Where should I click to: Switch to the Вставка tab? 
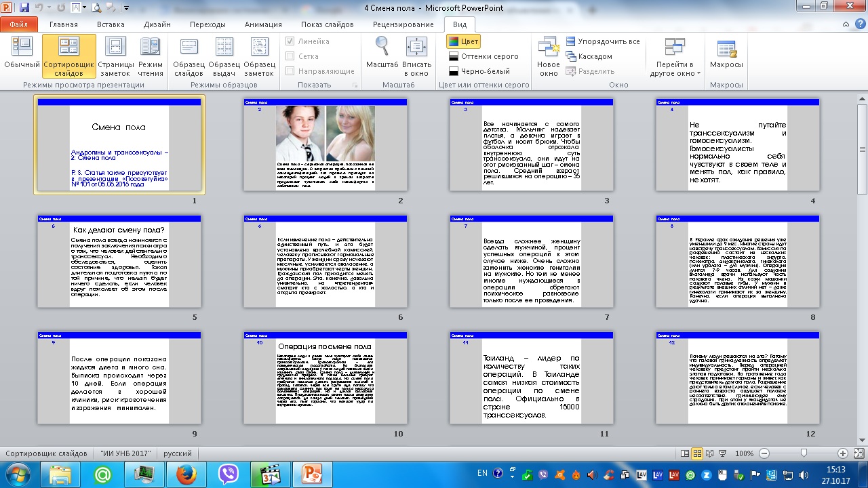(x=111, y=24)
